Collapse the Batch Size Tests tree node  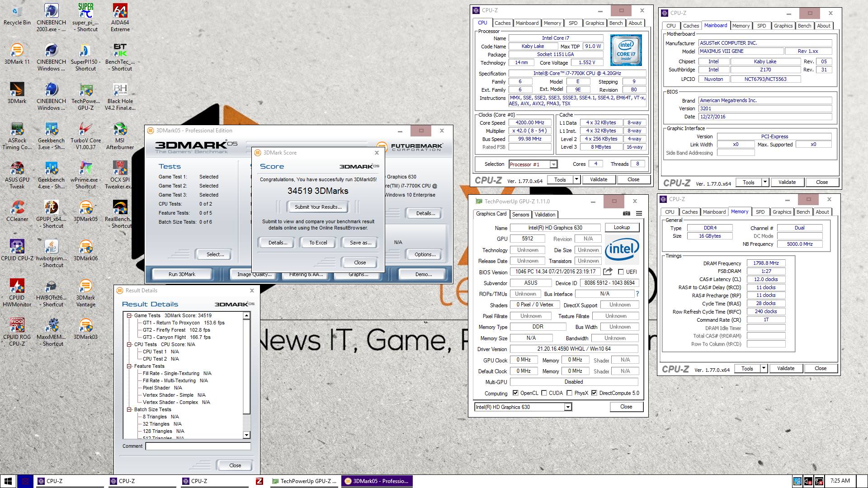coord(129,410)
